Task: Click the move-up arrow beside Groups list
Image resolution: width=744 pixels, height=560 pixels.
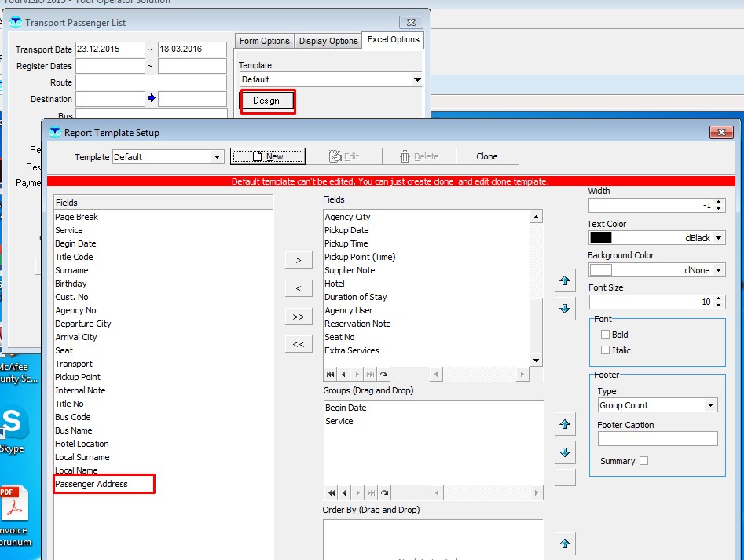Action: coord(564,425)
